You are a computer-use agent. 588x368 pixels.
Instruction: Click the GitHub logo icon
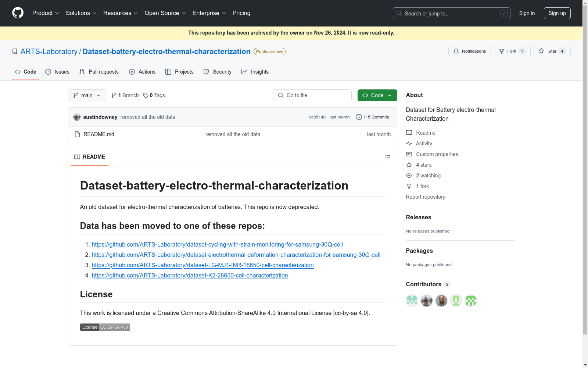pyautogui.click(x=18, y=13)
